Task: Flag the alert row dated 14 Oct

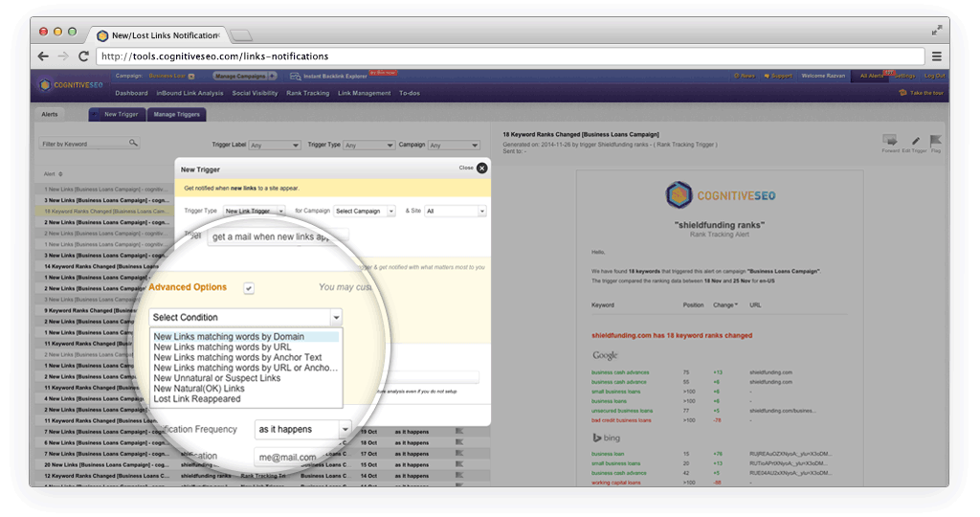Action: click(459, 476)
